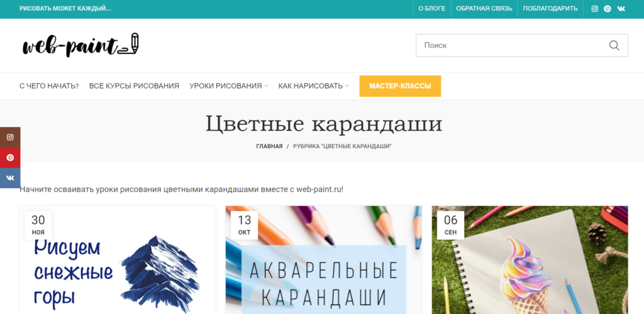Click the orange Мастер-классы button

click(x=400, y=86)
